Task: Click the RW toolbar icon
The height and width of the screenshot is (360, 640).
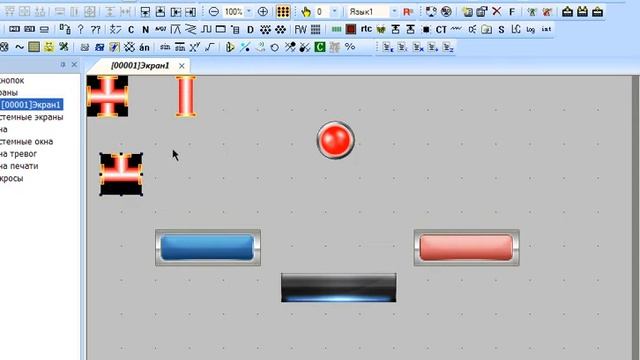Action: pos(300,29)
